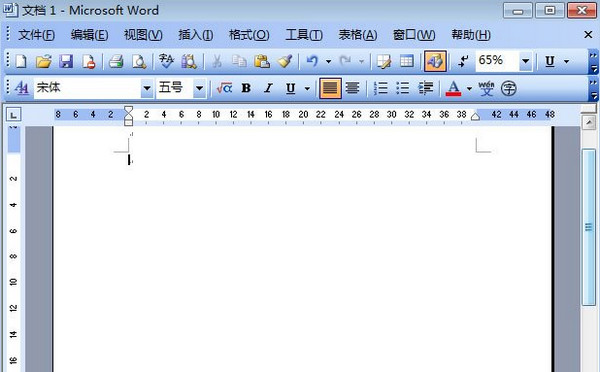The width and height of the screenshot is (600, 372).
Task: Create a new blank document
Action: tap(21, 61)
